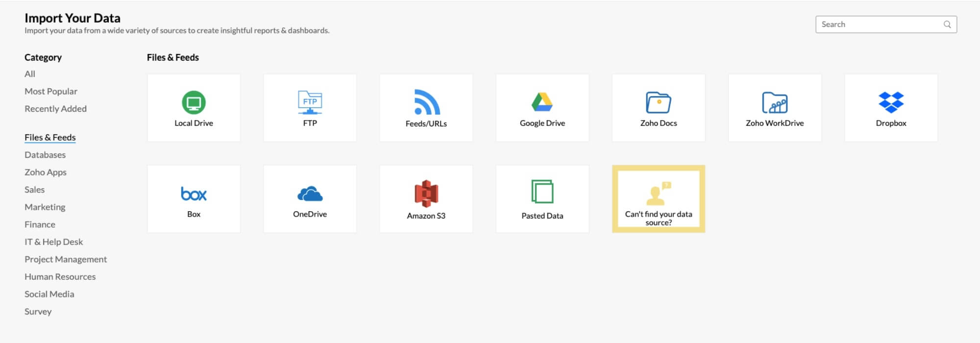Open the Amazon S3 import option
This screenshot has height=343, width=980.
(426, 194)
